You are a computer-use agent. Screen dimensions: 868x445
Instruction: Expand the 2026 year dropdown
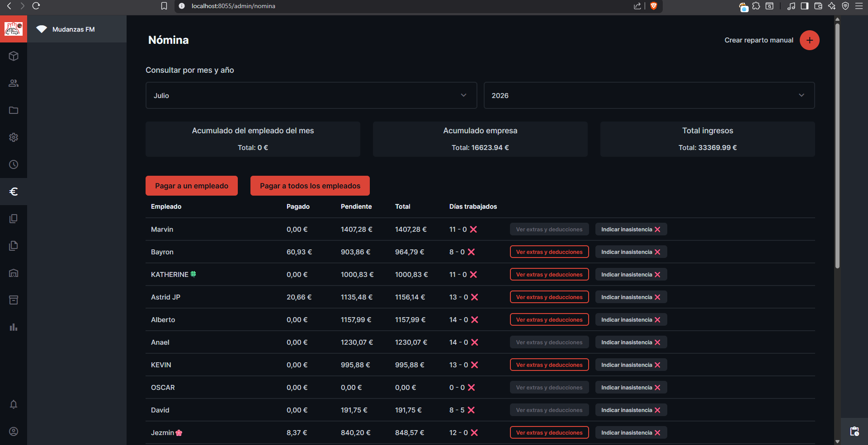(x=649, y=95)
